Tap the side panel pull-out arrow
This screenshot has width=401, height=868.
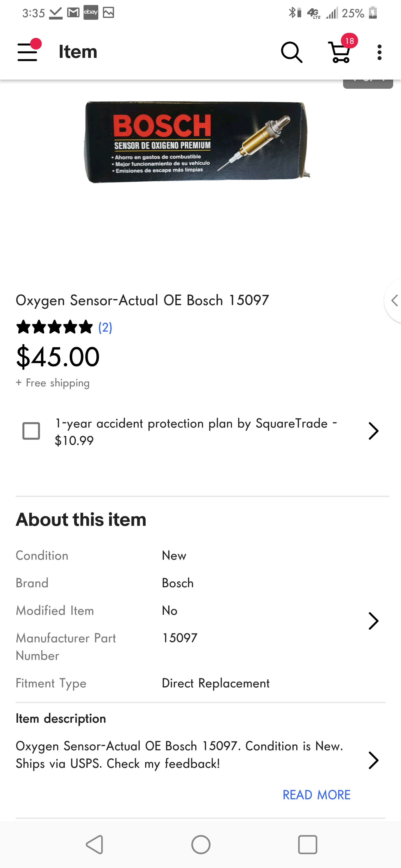tap(393, 300)
